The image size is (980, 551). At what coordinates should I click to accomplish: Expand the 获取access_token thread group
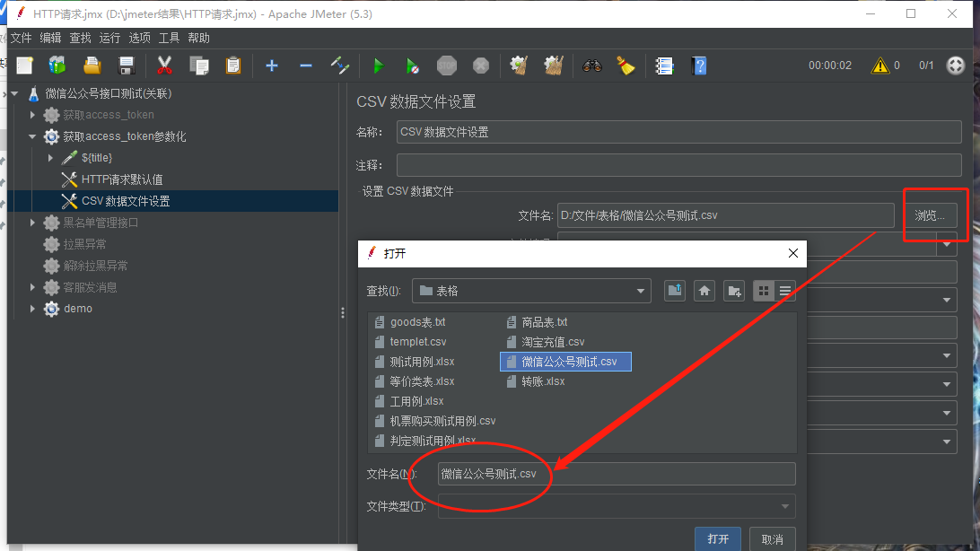tap(32, 115)
